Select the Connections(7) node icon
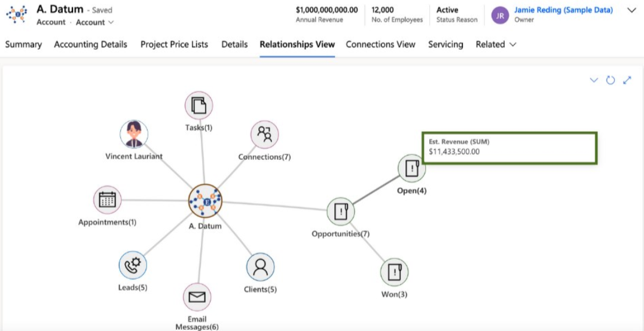644x331 pixels. pos(265,135)
